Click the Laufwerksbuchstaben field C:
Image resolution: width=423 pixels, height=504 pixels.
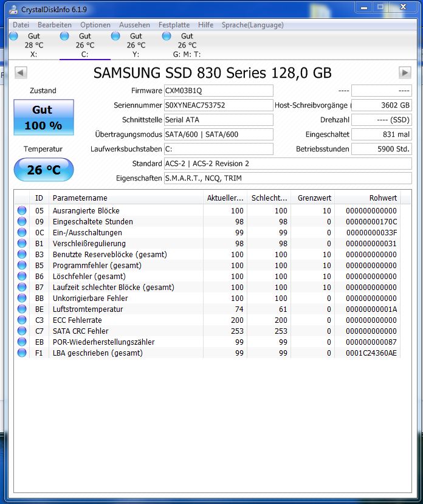[219, 149]
